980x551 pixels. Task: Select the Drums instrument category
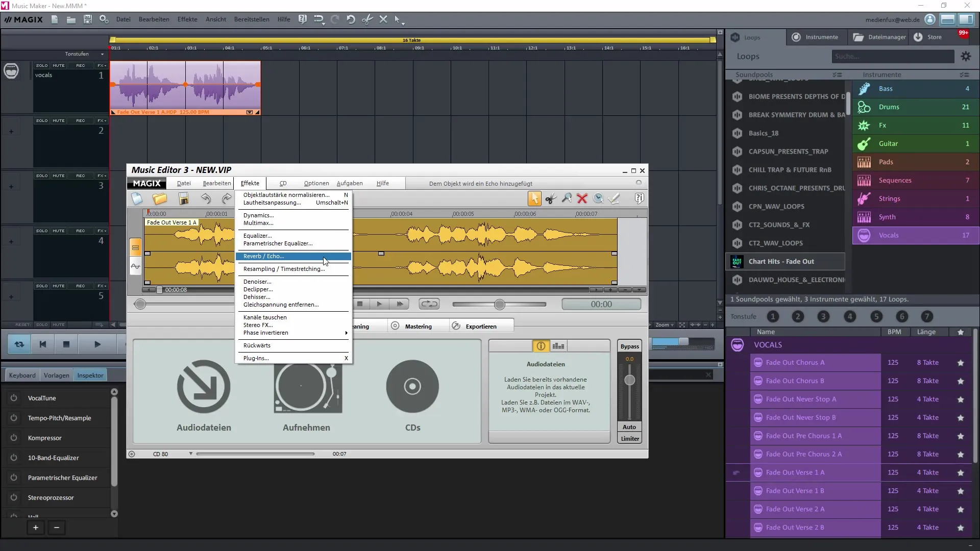coord(916,107)
